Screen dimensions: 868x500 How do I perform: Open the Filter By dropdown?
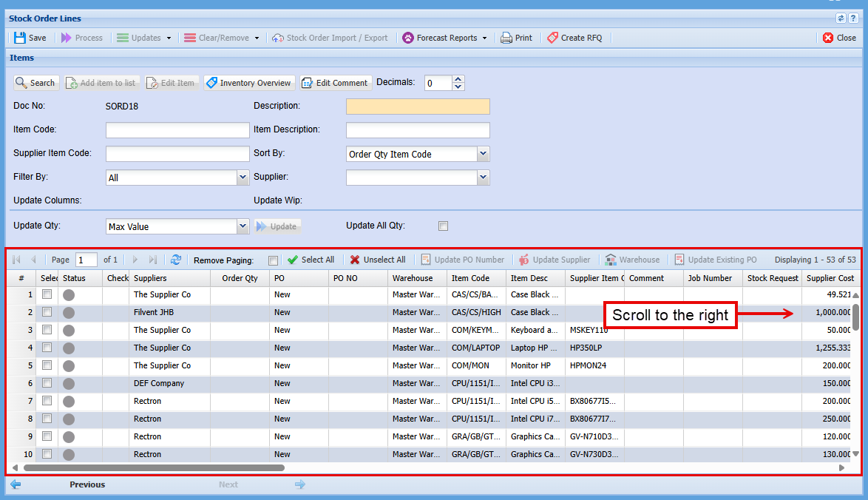(x=243, y=178)
